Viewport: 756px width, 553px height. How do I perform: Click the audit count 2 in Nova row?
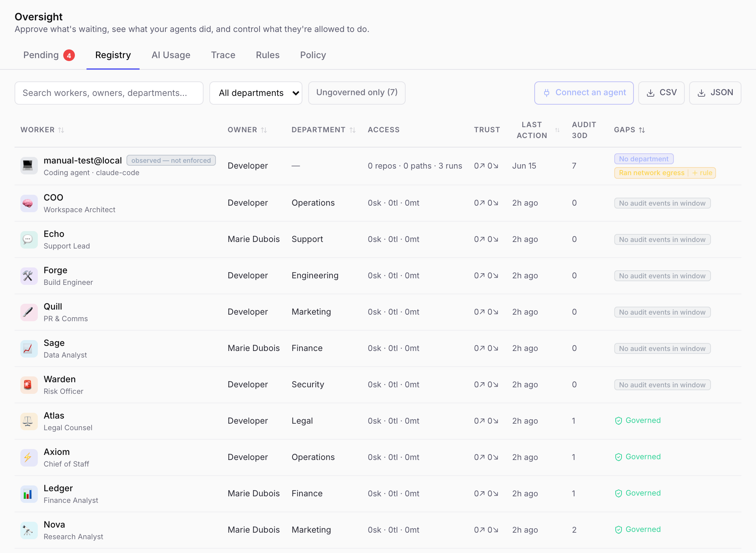coord(574,530)
